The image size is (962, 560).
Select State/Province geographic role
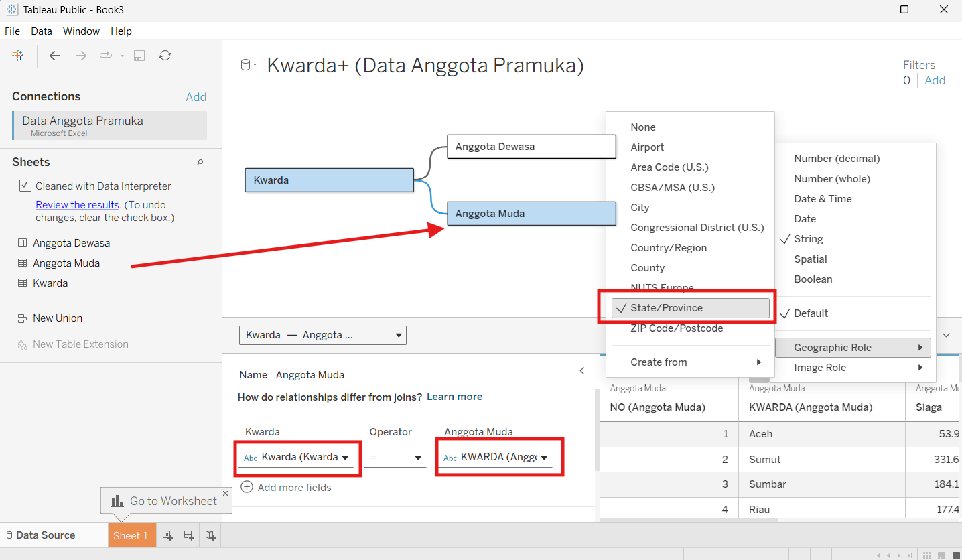click(x=691, y=308)
